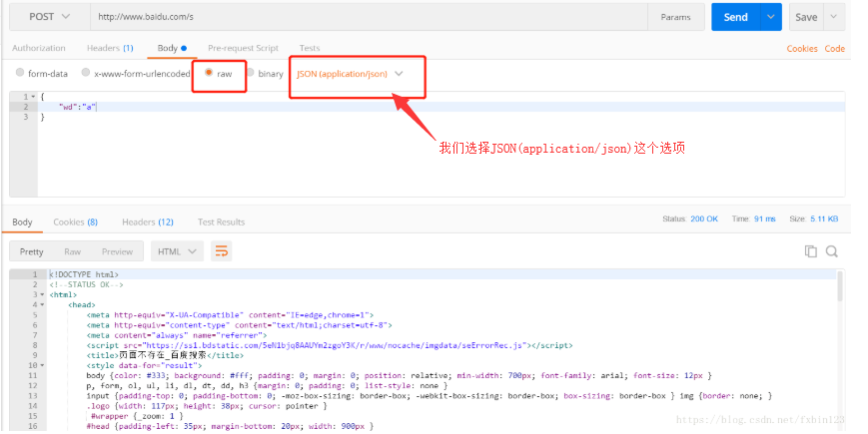
Task: Open the response Cookies (8) tab
Action: [x=75, y=222]
